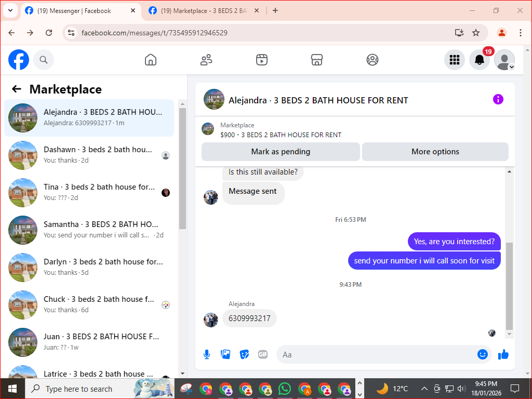The image size is (532, 399).
Task: Click the 'Yes, are you interested?' message
Action: click(454, 242)
